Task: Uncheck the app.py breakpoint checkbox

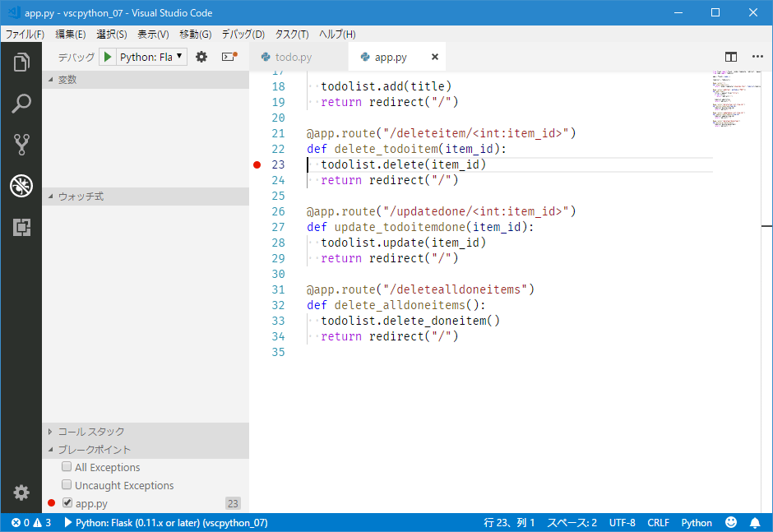Action: click(x=67, y=503)
